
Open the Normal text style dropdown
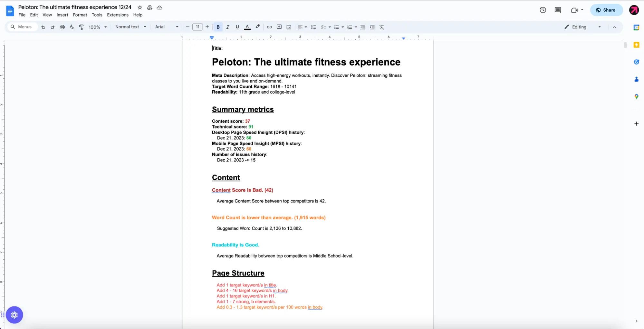131,27
